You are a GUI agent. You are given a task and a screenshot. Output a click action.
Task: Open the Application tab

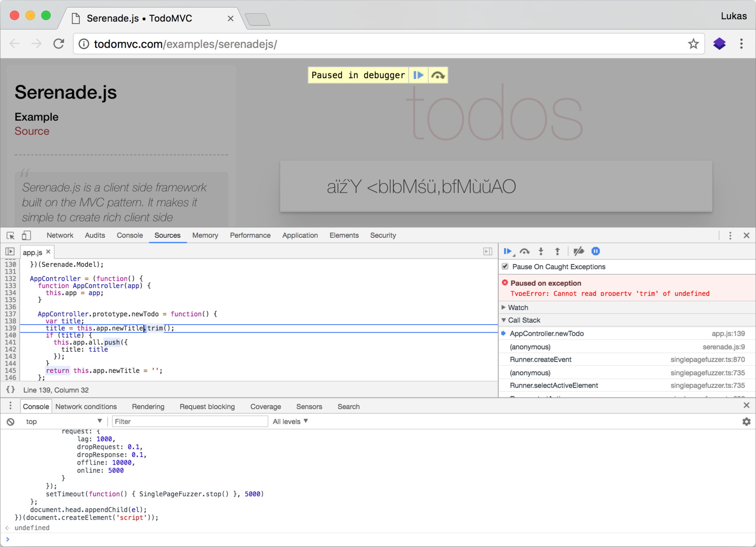pos(300,235)
